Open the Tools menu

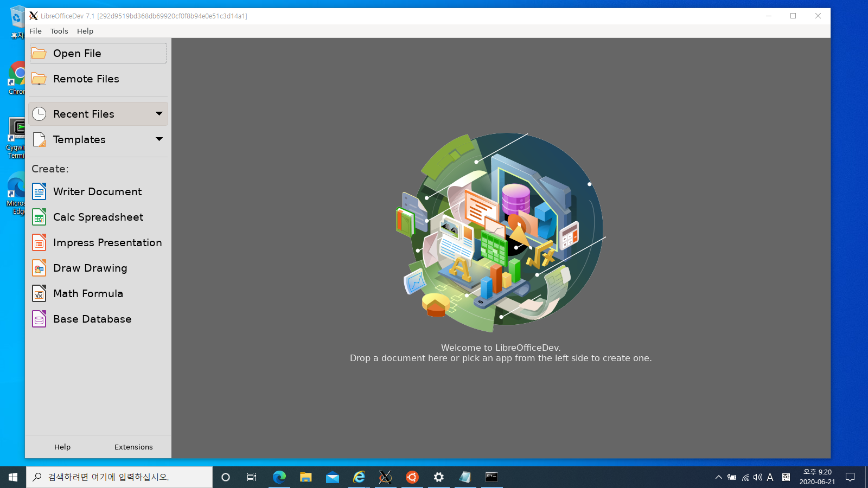(x=59, y=31)
